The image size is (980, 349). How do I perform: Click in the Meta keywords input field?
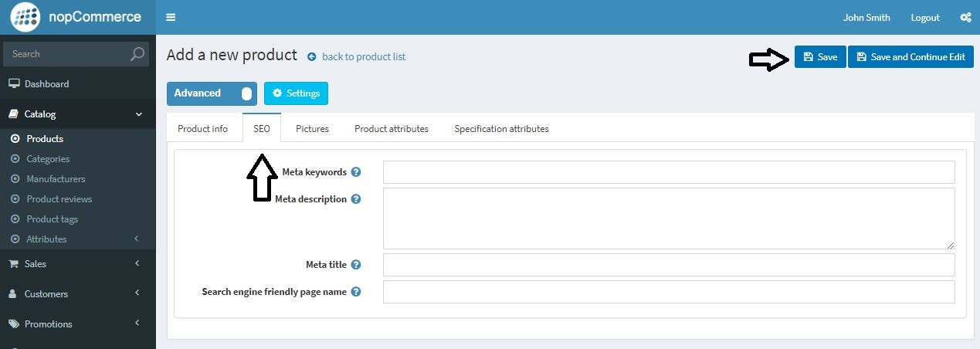669,172
